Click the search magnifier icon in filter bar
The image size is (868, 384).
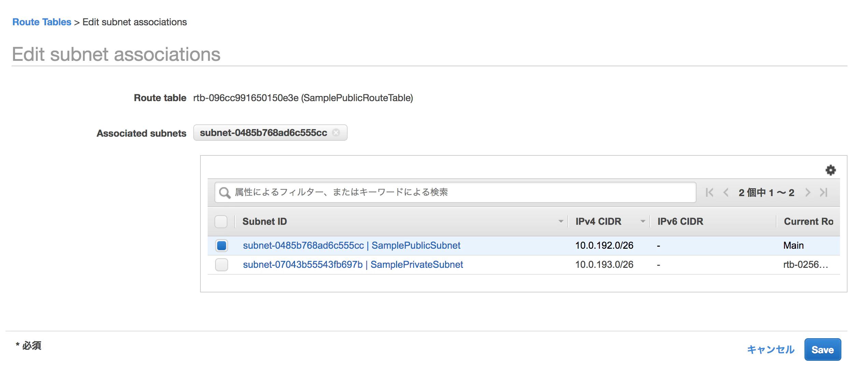[x=225, y=192]
